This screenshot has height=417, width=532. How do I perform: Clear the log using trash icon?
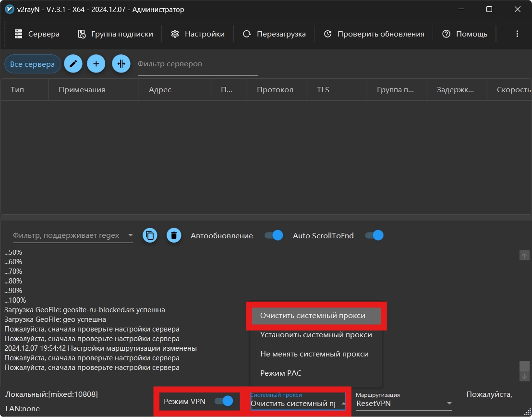click(x=174, y=235)
